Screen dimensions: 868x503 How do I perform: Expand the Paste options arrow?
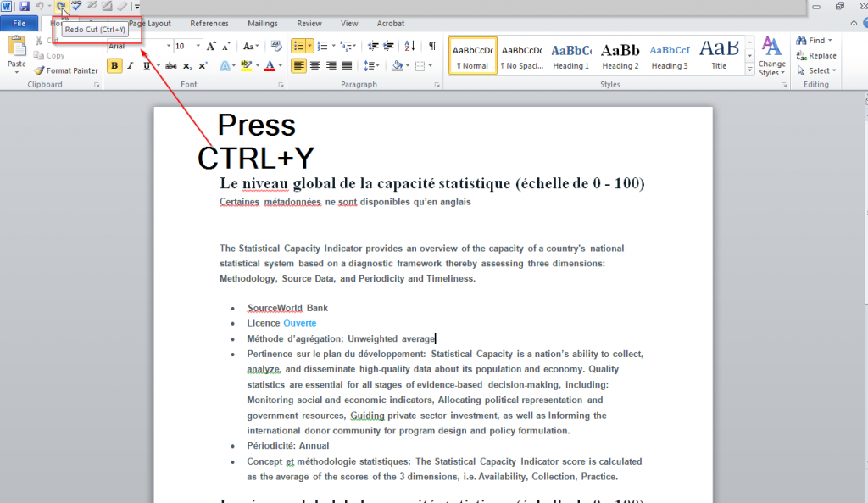(x=17, y=71)
